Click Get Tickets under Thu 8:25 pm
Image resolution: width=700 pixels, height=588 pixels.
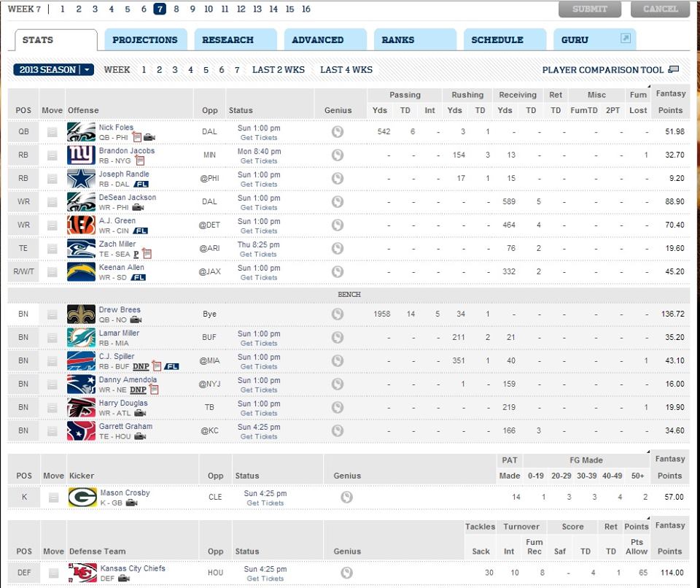(258, 254)
